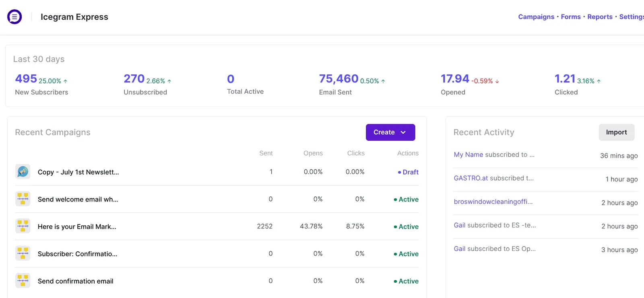The width and height of the screenshot is (644, 298).
Task: Click the Sent column header
Action: point(266,153)
